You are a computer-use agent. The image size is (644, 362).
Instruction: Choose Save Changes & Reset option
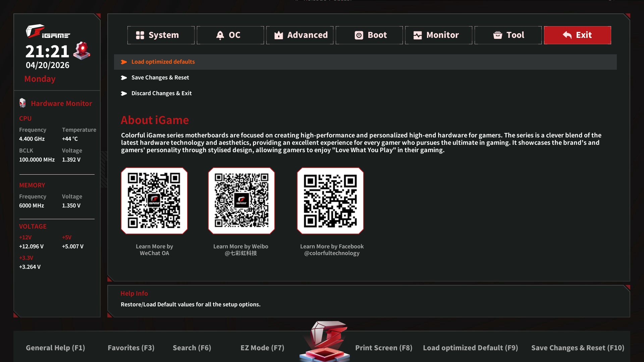(365, 78)
